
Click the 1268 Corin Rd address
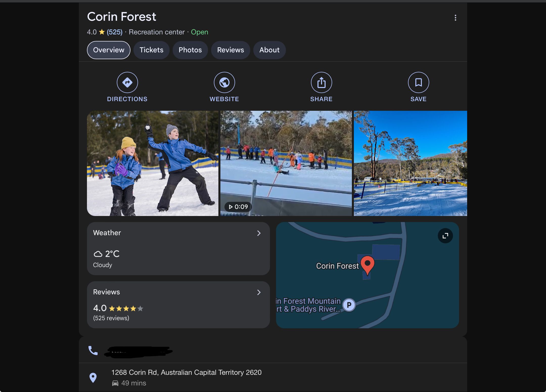(x=187, y=373)
